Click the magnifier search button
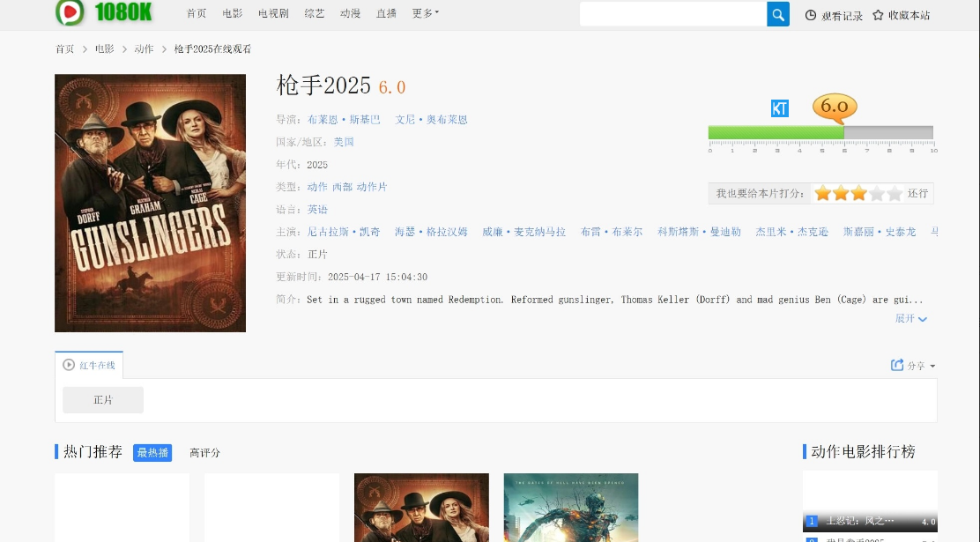The image size is (980, 542). [778, 14]
